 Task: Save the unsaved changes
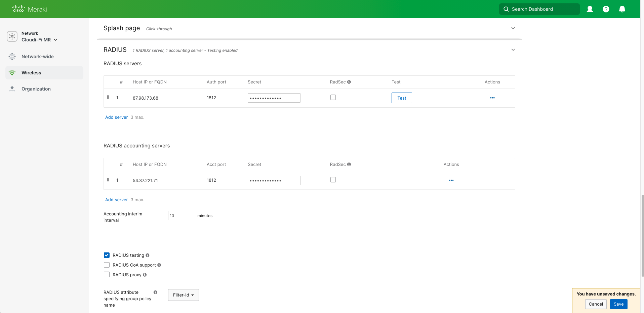tap(618, 304)
